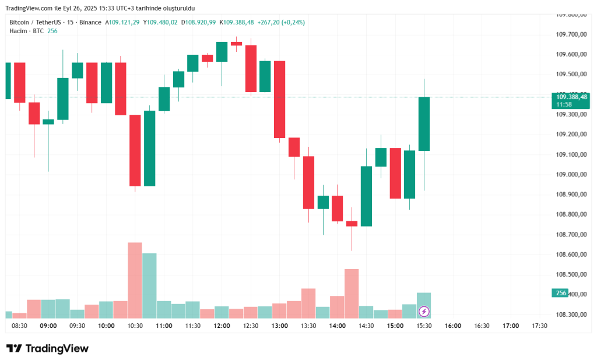Click the green current price label 109.388,48

(x=570, y=97)
